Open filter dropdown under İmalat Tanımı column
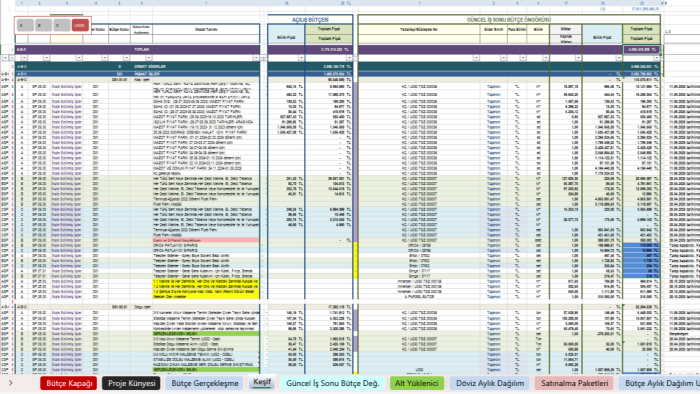 pyautogui.click(x=256, y=58)
